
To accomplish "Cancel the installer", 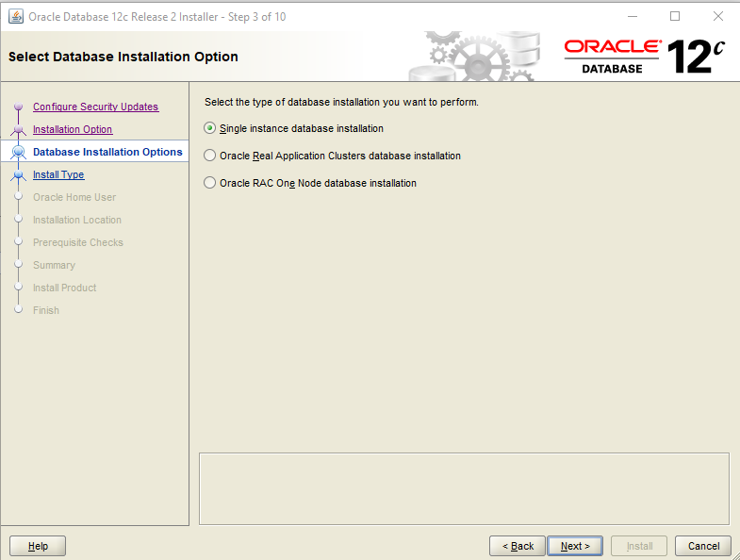I will point(703,546).
